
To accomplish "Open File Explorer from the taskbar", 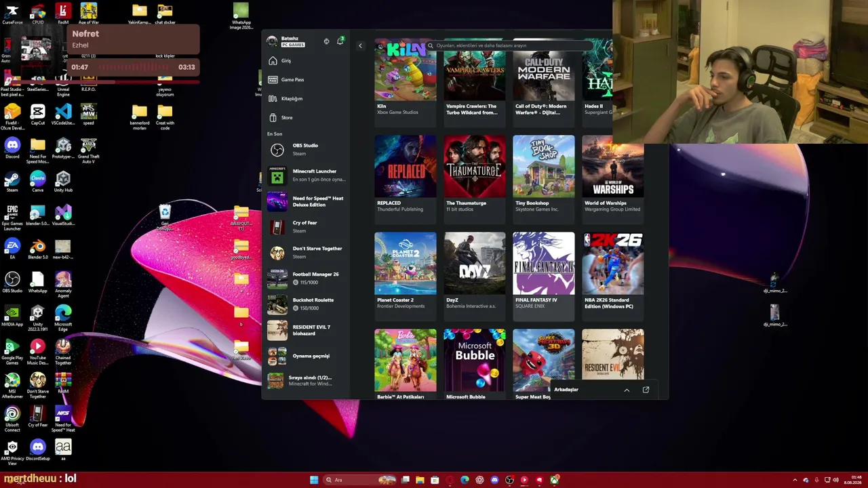I will [420, 480].
